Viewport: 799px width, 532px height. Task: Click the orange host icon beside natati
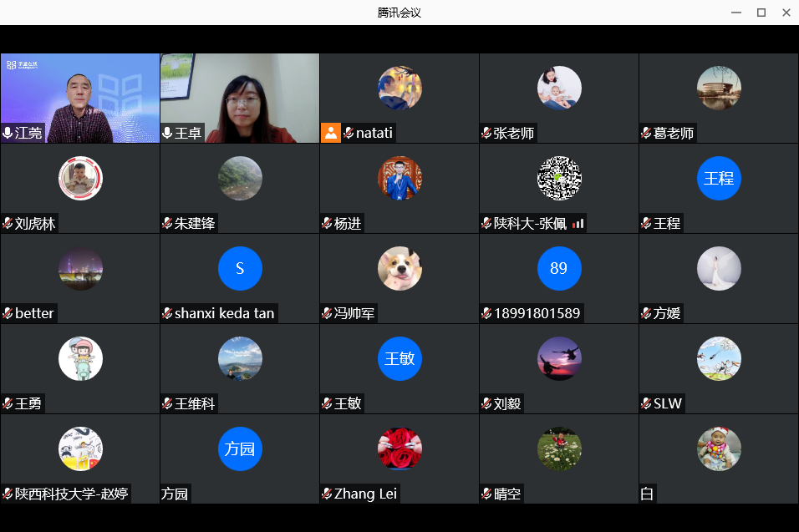[331, 133]
